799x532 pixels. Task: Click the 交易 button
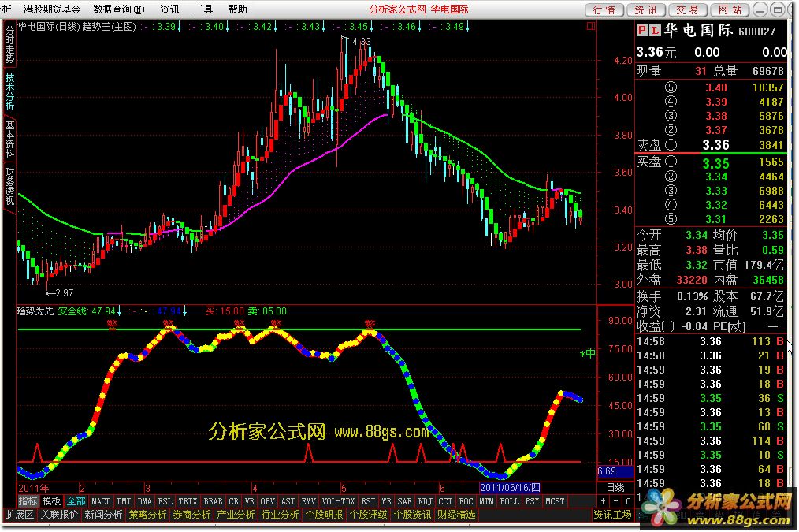click(x=687, y=9)
